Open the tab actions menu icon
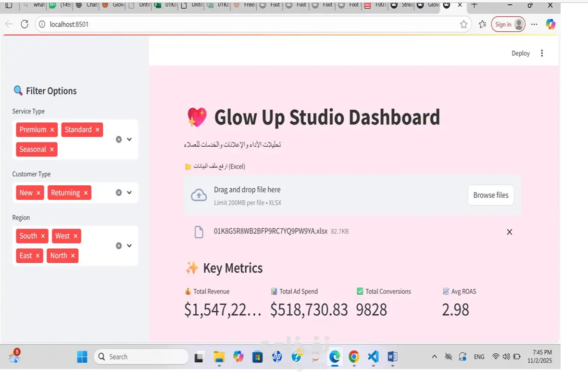The image size is (588, 372). (x=9, y=5)
